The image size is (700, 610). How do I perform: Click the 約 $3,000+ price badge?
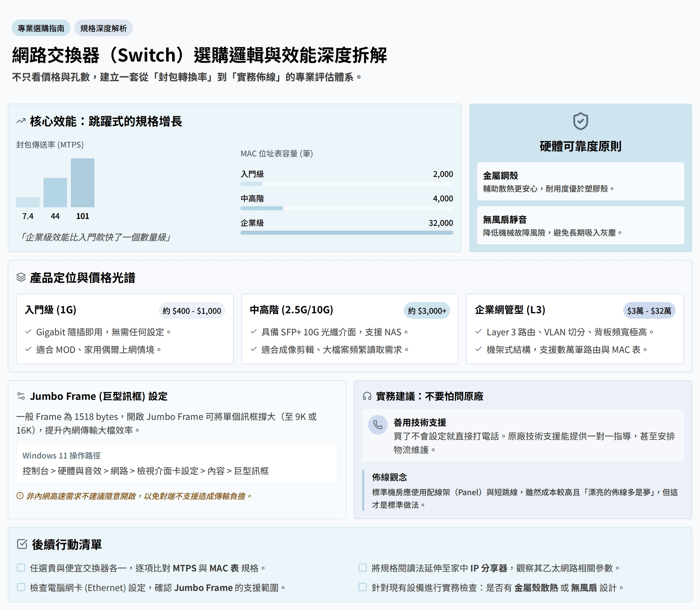click(427, 310)
